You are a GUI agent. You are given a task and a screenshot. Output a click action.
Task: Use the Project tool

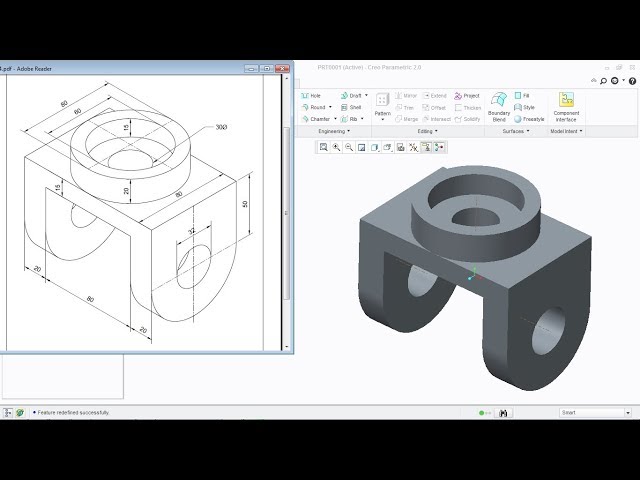(x=467, y=96)
